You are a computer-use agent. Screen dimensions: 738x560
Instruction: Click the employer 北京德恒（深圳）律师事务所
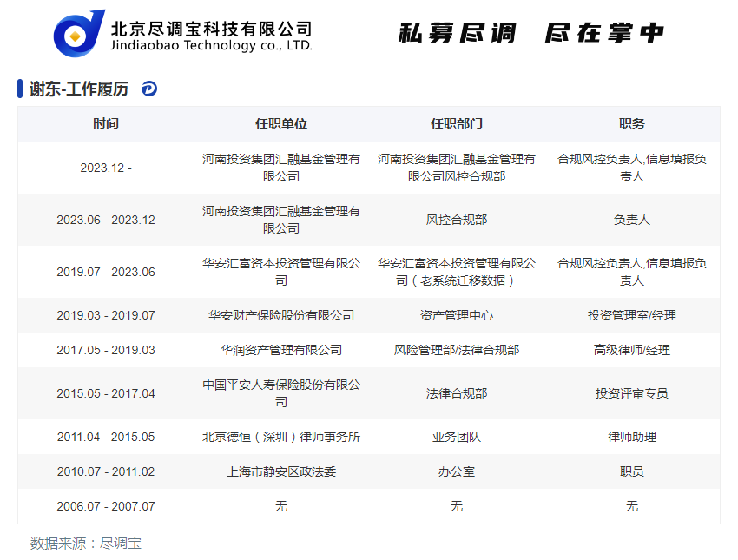click(281, 437)
